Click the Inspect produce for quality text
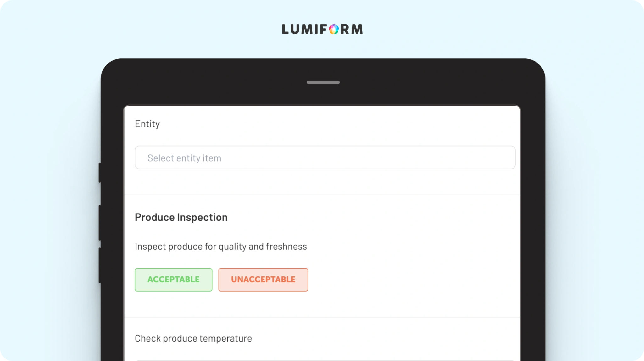This screenshot has width=644, height=361. pyautogui.click(x=220, y=247)
